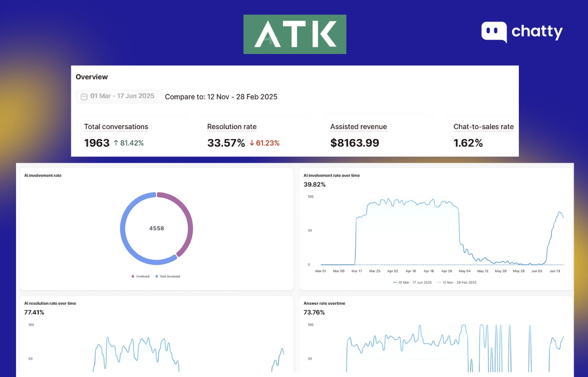The height and width of the screenshot is (377, 588).
Task: Click the 1.62% chat-to-sales value
Action: point(468,143)
